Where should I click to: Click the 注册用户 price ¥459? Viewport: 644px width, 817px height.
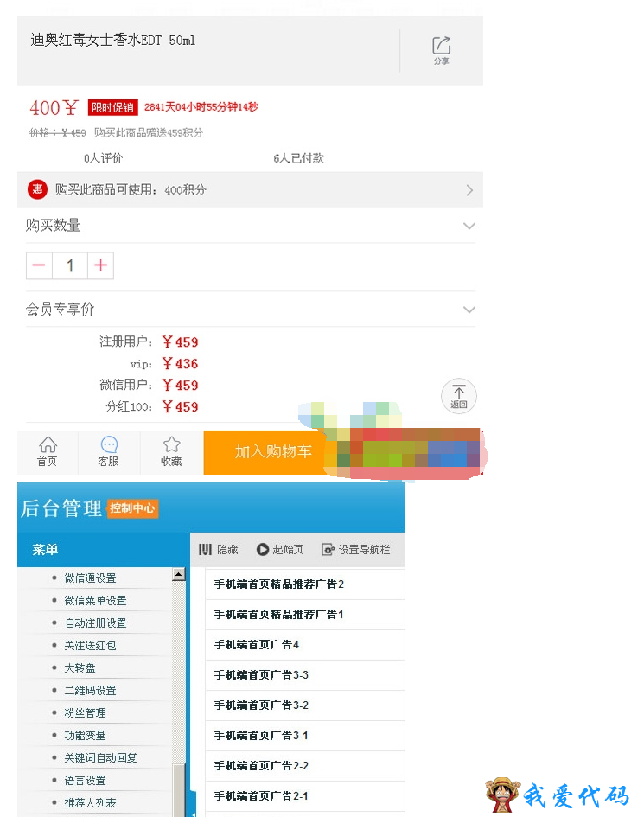[x=180, y=341]
